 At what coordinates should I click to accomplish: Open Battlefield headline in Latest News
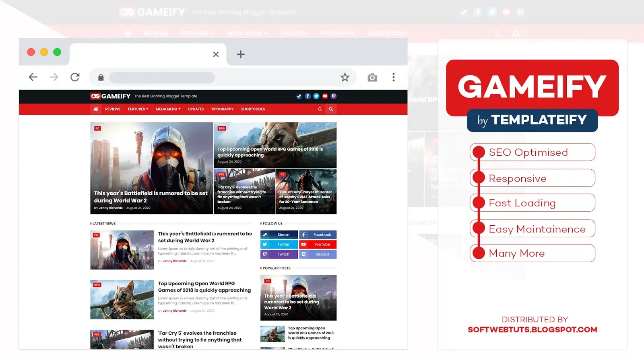pos(205,237)
